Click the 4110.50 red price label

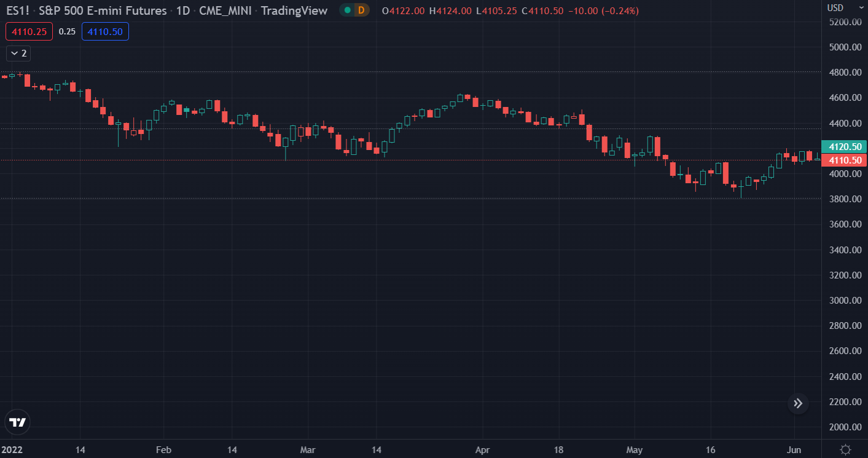pos(843,160)
